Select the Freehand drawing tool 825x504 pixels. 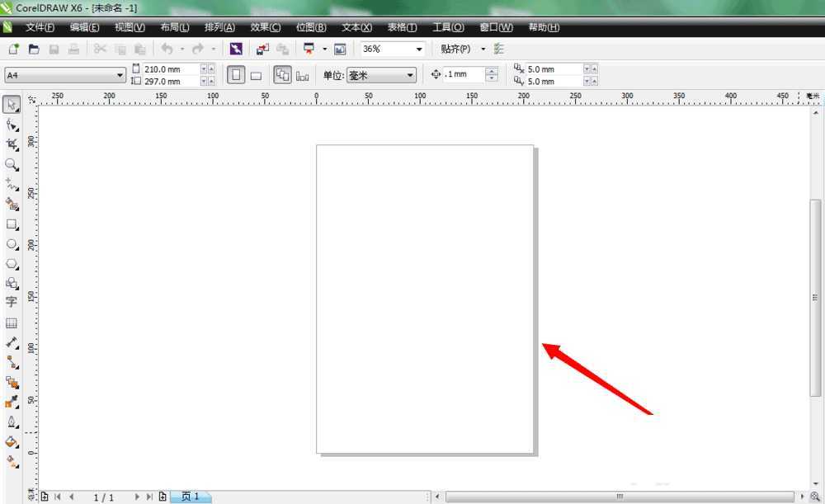click(x=12, y=184)
